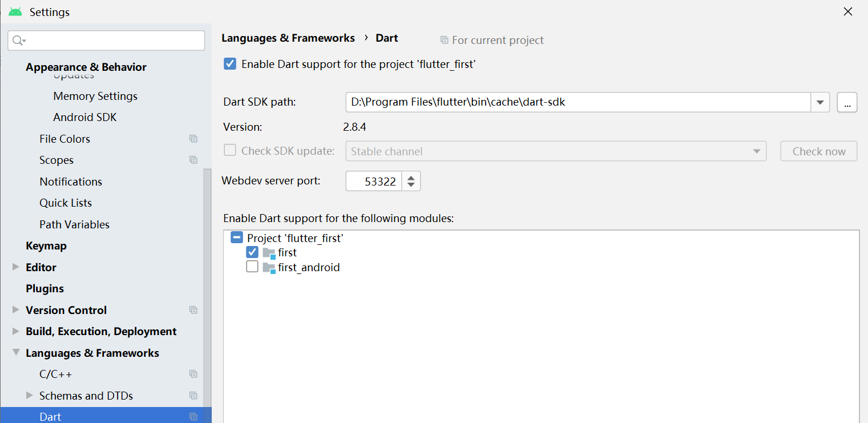This screenshot has width=868, height=423.
Task: Open the Plugins settings page
Action: [45, 288]
